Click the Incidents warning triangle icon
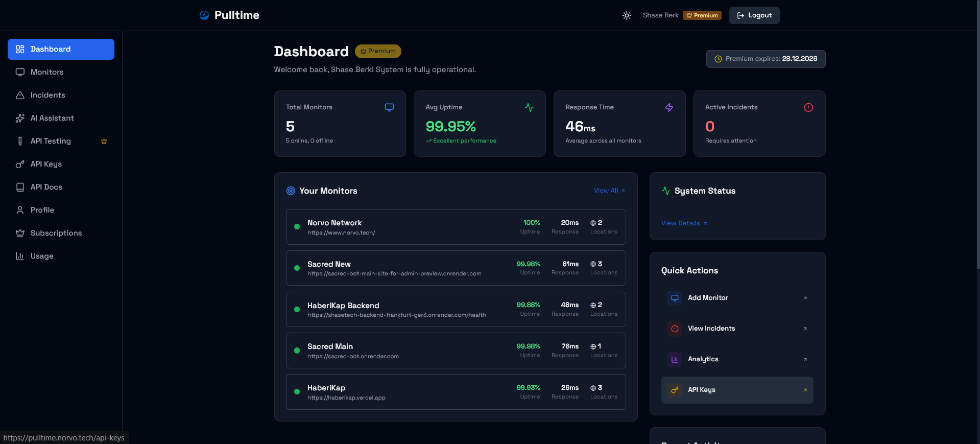Screen dimensions: 980x444 click(x=20, y=95)
